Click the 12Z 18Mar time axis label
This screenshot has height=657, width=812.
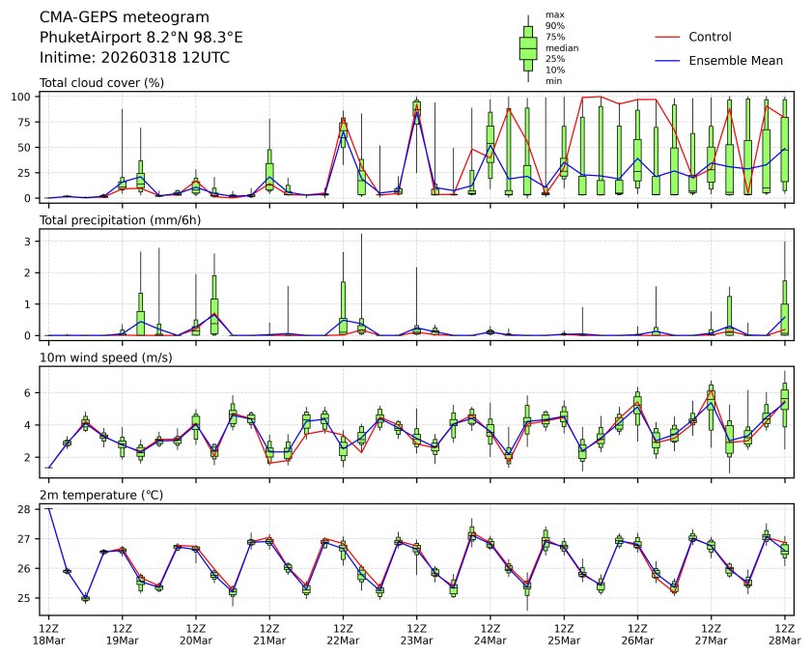[x=48, y=633]
